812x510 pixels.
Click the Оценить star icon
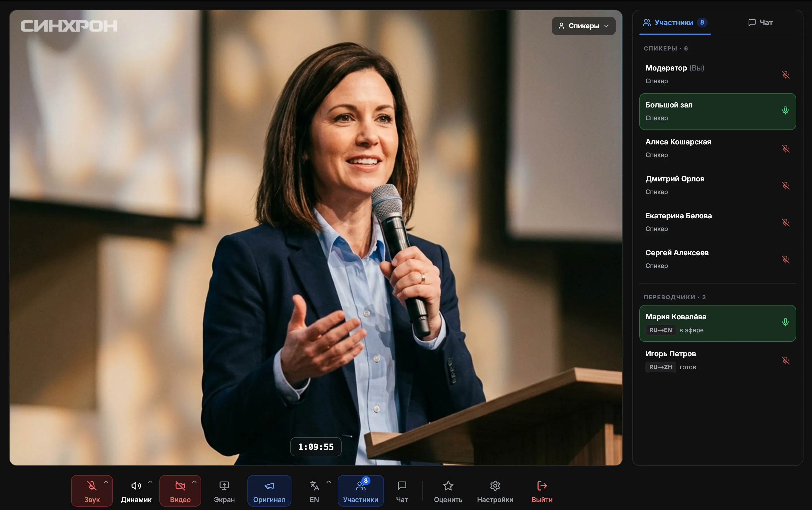[448, 485]
